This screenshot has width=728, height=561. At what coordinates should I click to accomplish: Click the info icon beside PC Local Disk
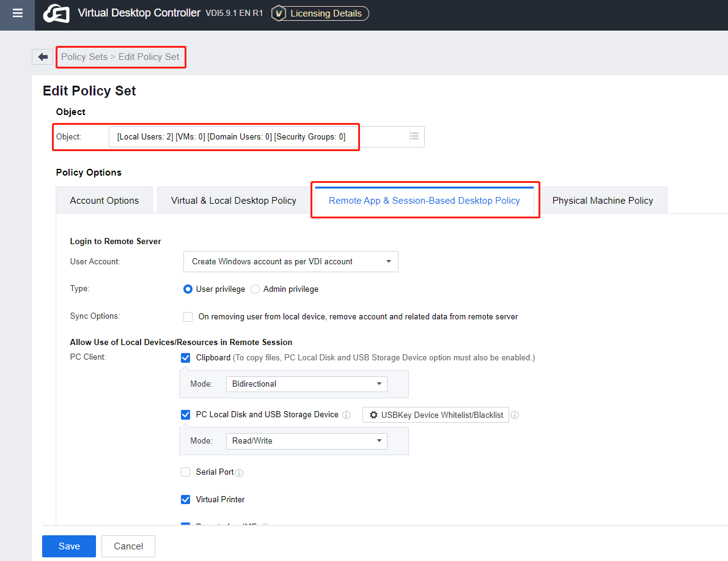(x=346, y=415)
